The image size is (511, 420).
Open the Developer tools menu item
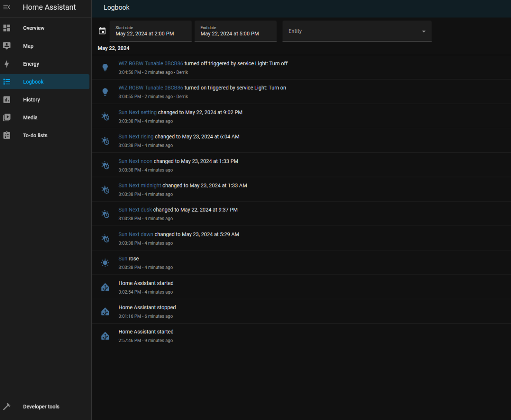(x=41, y=406)
